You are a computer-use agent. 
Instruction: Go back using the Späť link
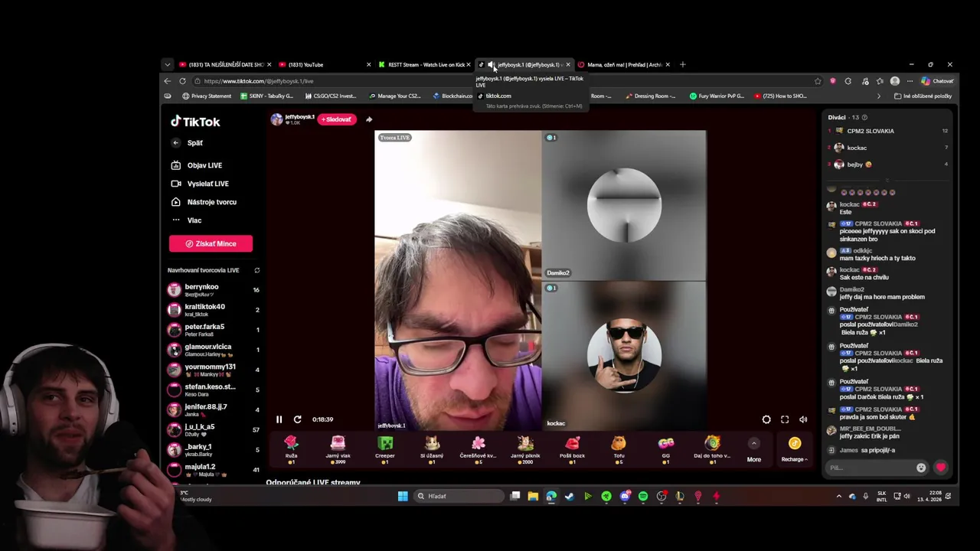point(188,143)
